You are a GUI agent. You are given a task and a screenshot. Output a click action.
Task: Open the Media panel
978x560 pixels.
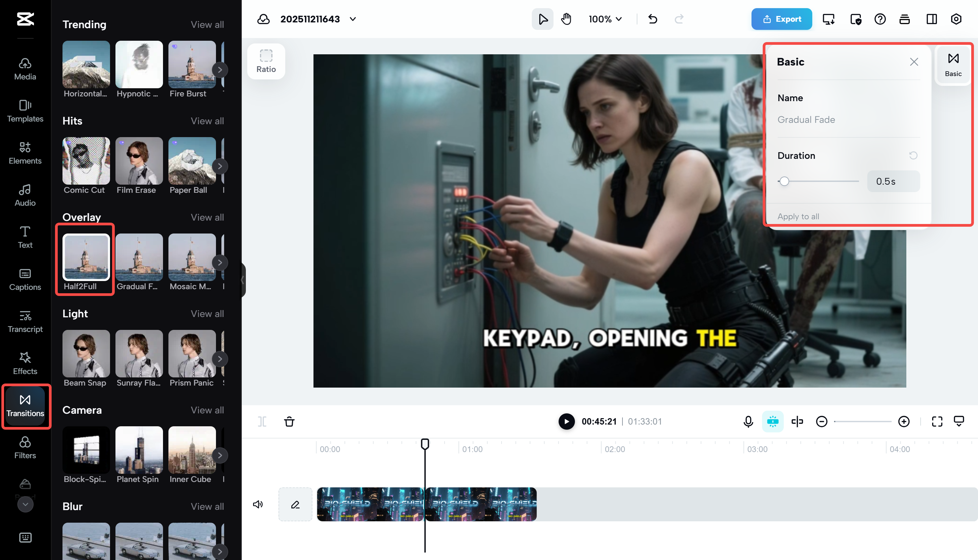point(25,69)
